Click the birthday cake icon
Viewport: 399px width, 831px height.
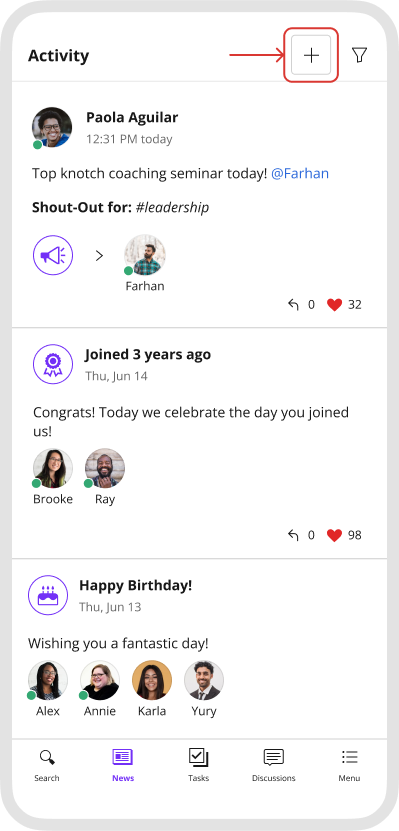[x=48, y=595]
